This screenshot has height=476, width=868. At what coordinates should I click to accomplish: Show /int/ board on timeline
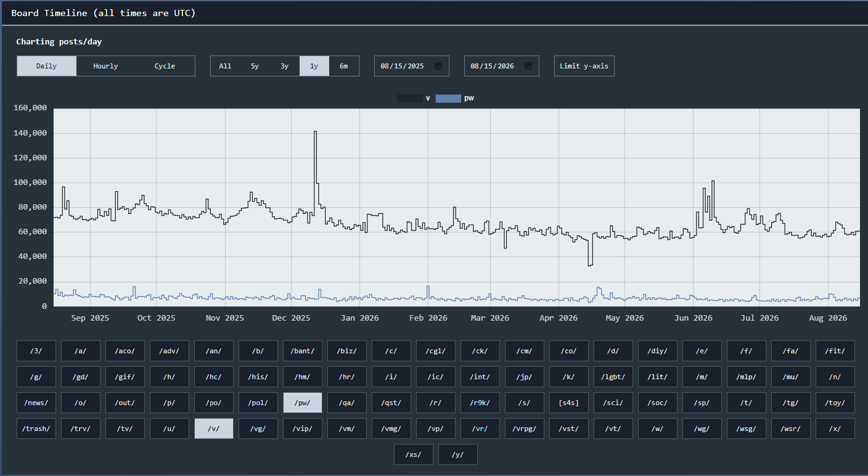point(480,377)
